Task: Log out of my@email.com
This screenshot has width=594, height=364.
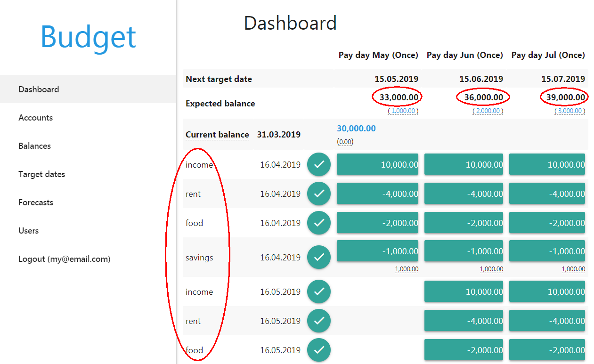Action: [65, 259]
